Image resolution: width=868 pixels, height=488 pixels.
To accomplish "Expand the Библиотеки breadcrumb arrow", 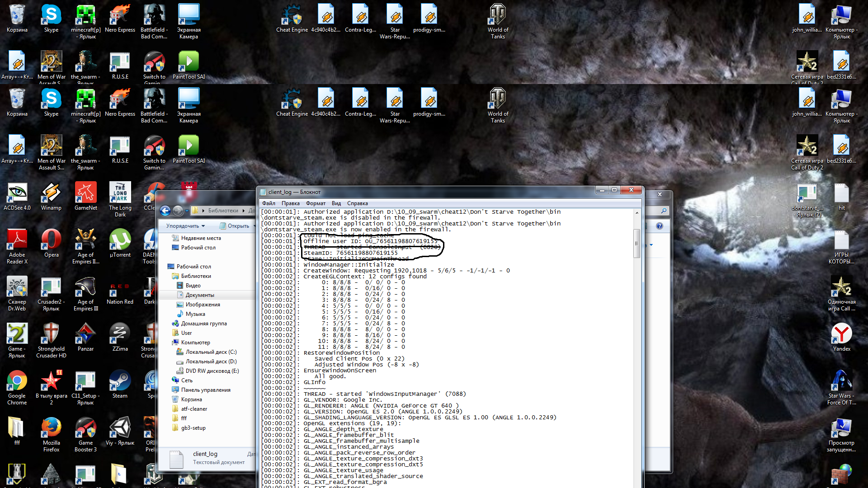I will point(243,211).
